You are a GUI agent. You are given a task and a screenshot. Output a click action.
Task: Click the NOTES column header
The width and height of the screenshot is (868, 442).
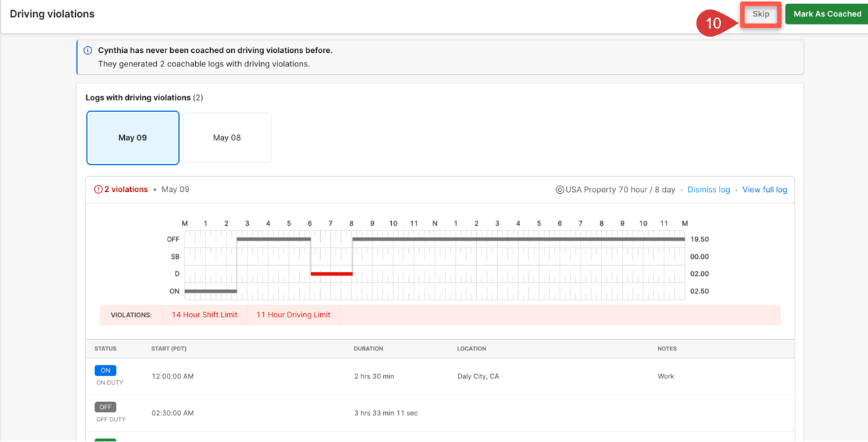point(667,348)
